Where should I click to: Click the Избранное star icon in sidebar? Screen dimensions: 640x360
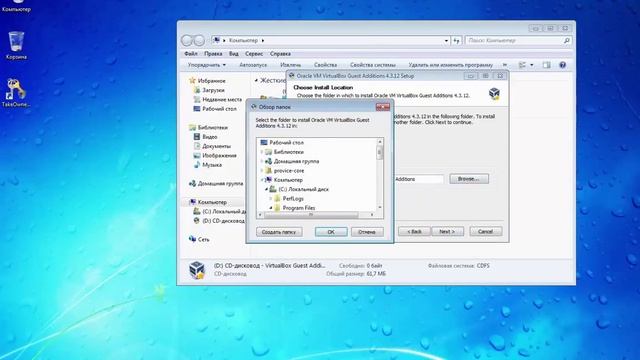(x=192, y=80)
